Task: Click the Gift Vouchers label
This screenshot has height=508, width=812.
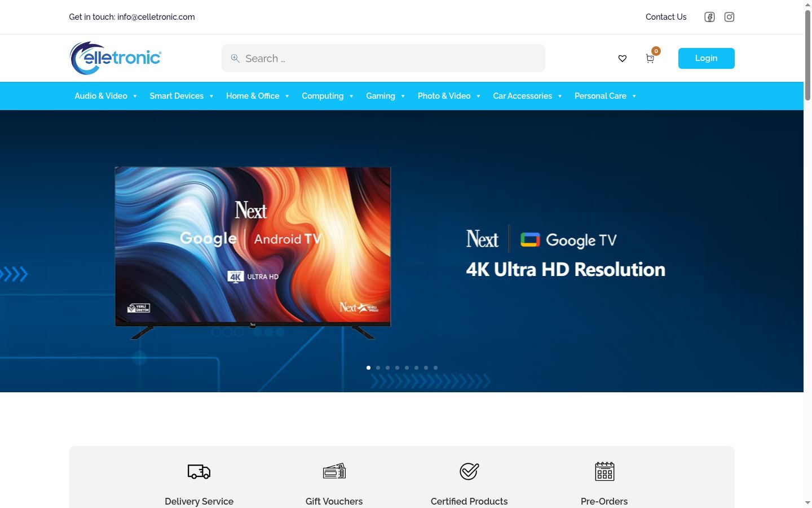Action: [334, 501]
